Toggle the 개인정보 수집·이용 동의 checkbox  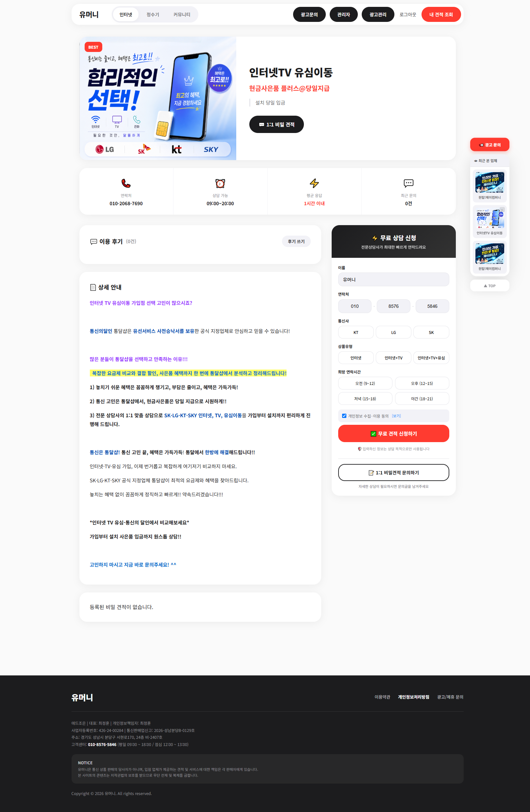coord(344,416)
